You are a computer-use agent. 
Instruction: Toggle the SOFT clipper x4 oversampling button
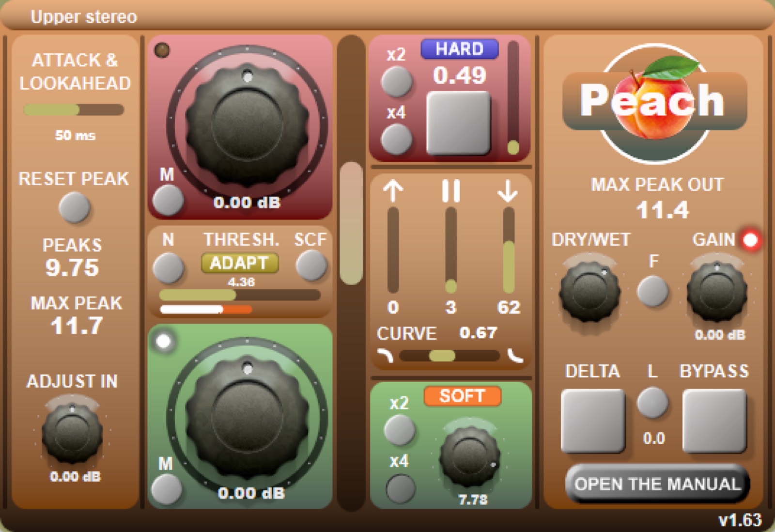tap(400, 488)
